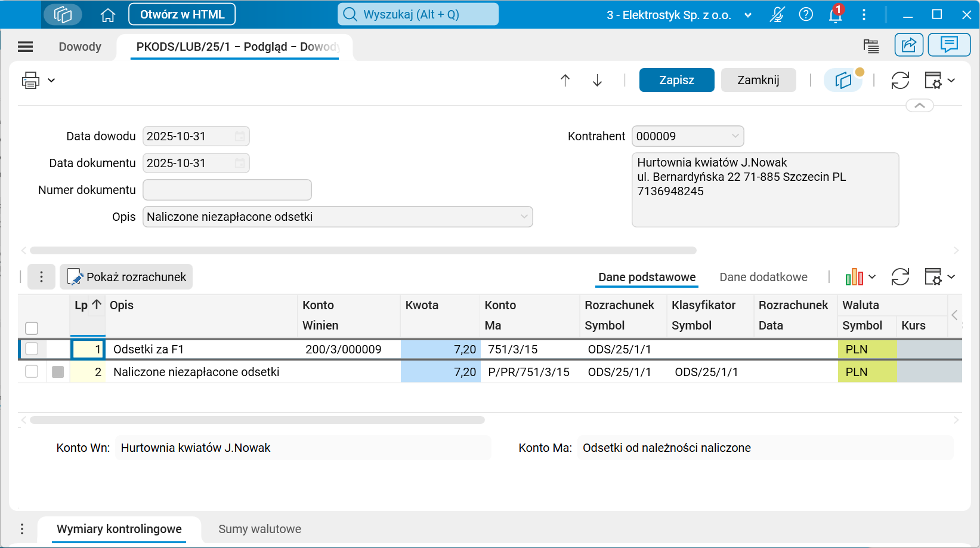Go to home screen icon

click(x=108, y=15)
